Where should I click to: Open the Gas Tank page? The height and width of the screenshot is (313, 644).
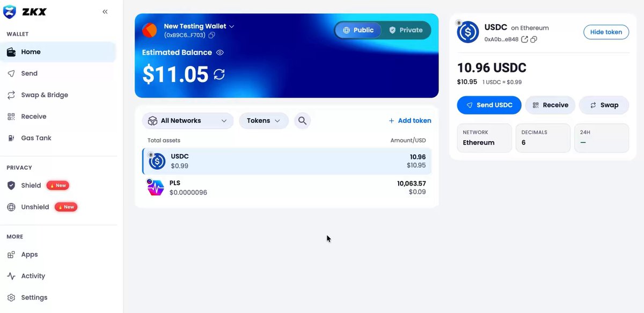pos(58,138)
